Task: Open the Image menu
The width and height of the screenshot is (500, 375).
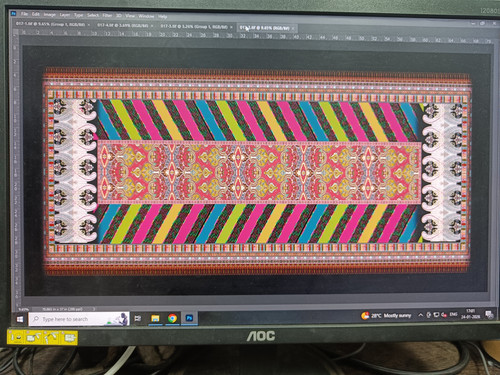Action: tap(50, 15)
